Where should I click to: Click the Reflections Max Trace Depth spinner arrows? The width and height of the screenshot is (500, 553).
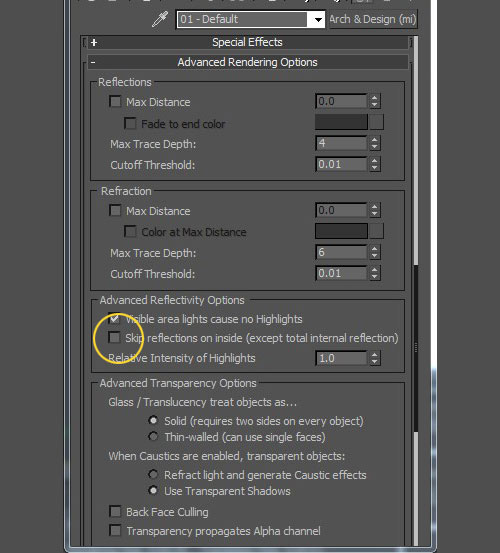click(x=375, y=143)
